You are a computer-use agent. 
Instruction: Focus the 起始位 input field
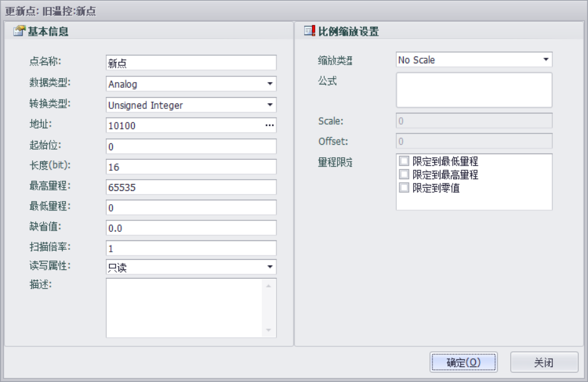point(191,147)
